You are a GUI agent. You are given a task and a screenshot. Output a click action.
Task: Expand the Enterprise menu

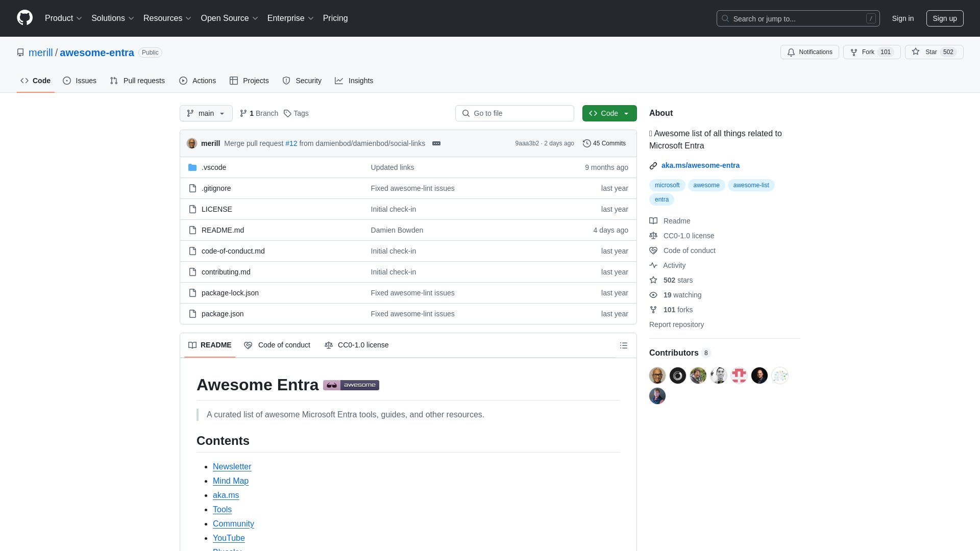(x=290, y=18)
